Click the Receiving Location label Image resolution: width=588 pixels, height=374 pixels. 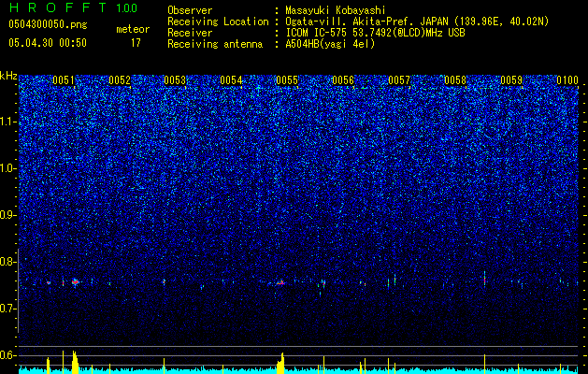tap(218, 22)
